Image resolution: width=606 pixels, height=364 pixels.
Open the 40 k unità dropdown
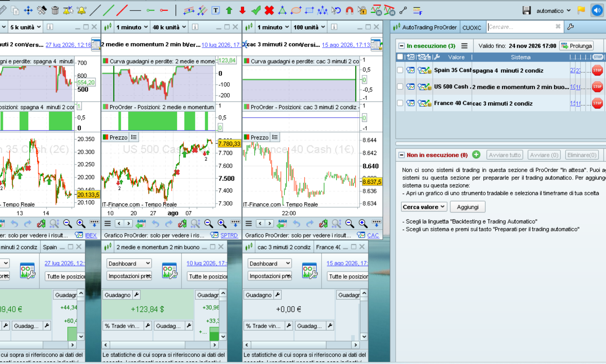point(169,27)
